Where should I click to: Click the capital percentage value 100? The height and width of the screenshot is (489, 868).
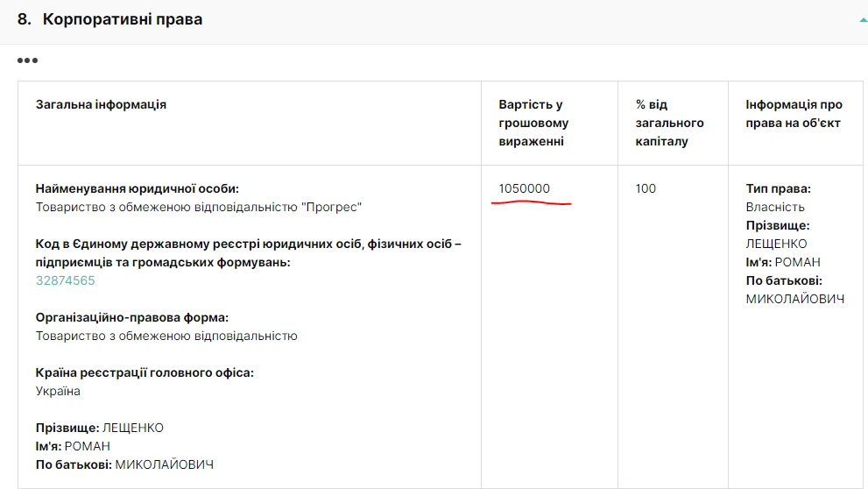[x=646, y=188]
